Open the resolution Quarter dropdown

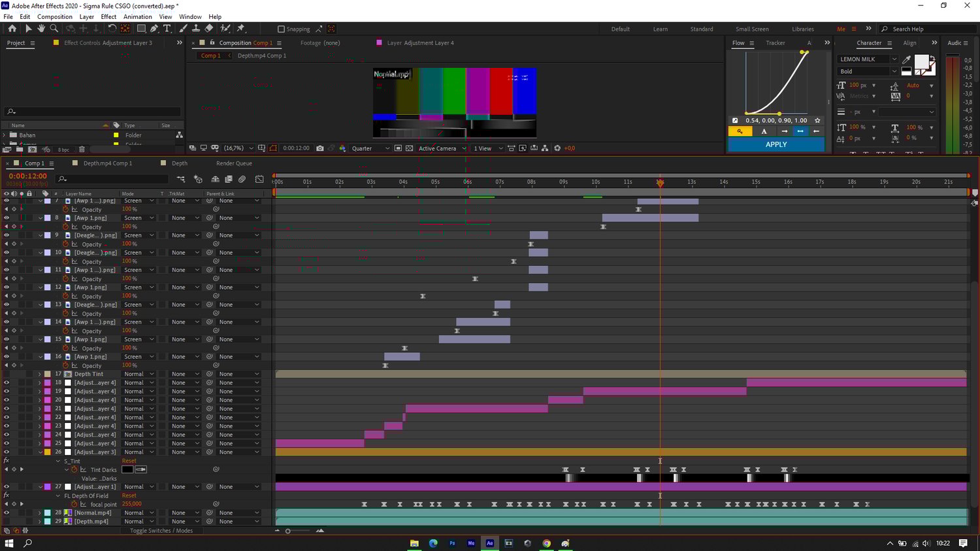(x=370, y=148)
